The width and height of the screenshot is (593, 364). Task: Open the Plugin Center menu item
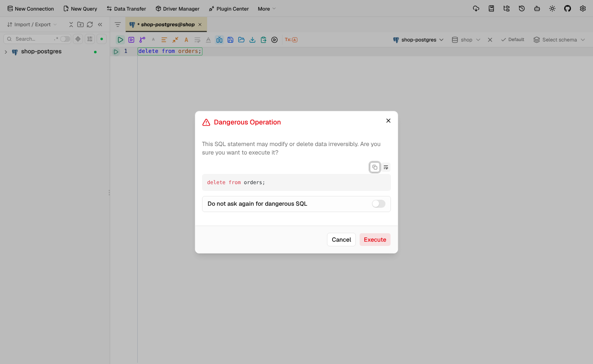point(229,8)
